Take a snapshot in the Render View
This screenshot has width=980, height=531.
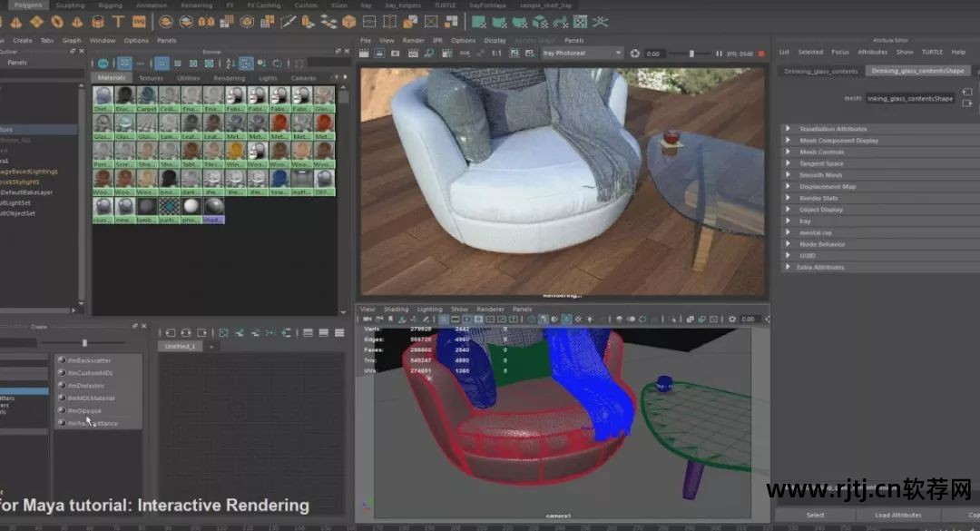point(396,53)
